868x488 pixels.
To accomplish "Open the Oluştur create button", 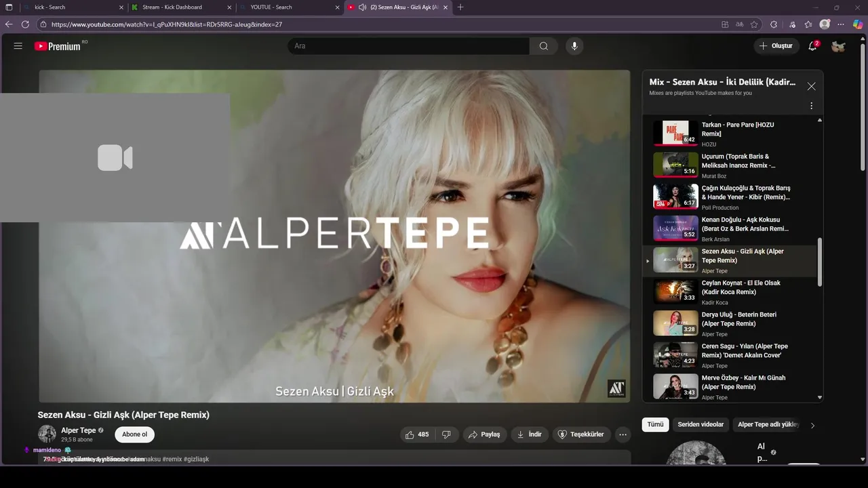I will [776, 46].
